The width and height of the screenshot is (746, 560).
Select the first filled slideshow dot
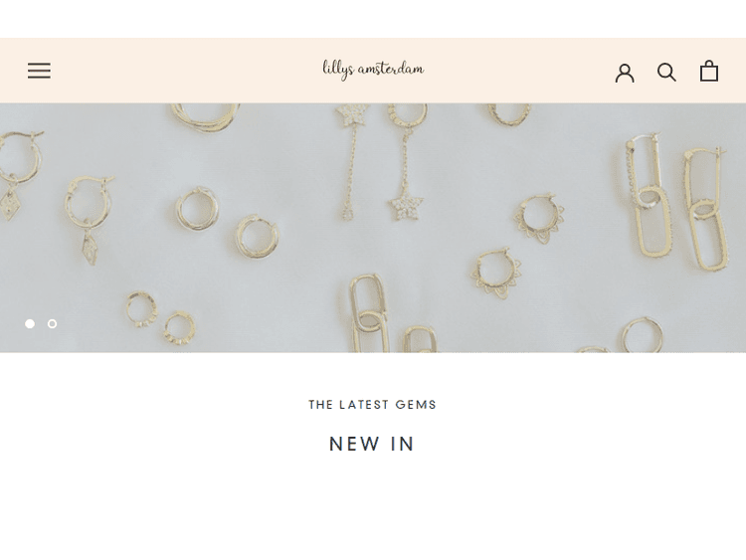[x=30, y=324]
